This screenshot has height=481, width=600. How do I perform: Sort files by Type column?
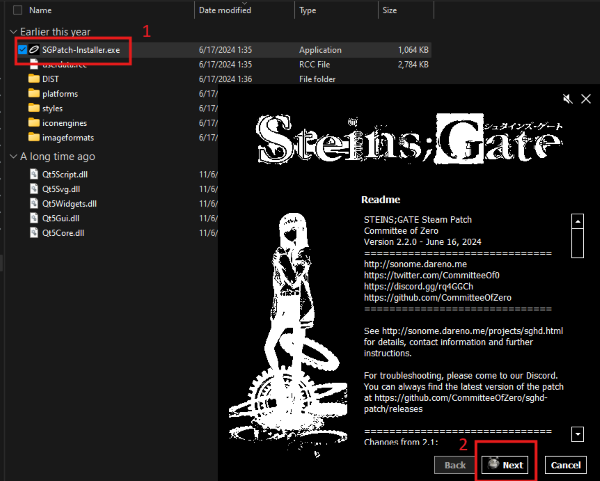pyautogui.click(x=308, y=10)
